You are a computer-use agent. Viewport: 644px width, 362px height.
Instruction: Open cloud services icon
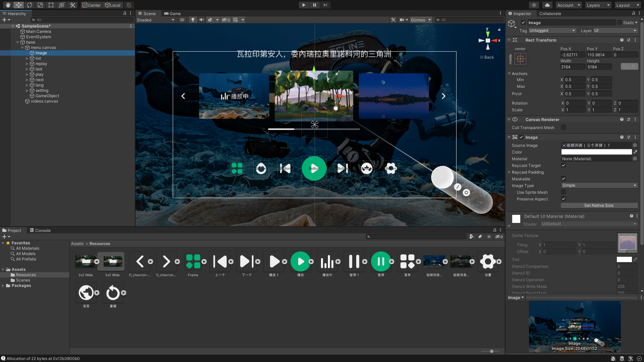point(547,5)
